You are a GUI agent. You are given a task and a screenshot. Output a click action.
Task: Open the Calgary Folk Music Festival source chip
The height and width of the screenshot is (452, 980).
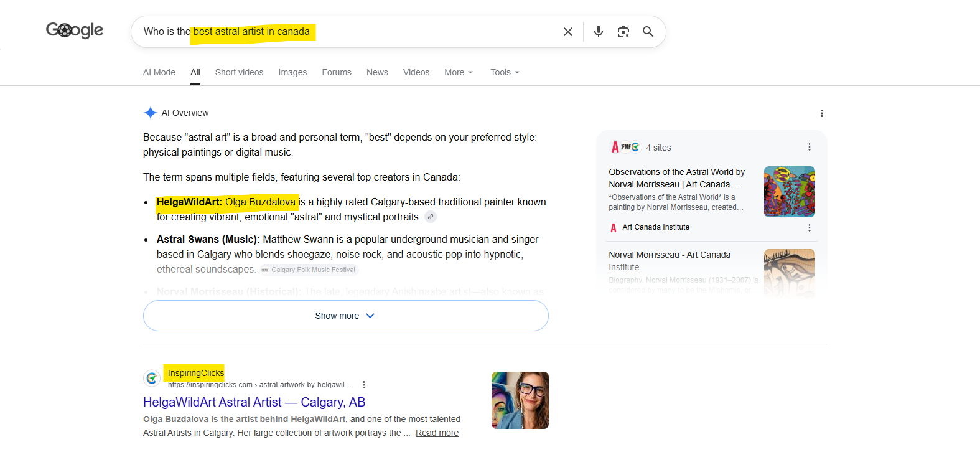(x=309, y=270)
